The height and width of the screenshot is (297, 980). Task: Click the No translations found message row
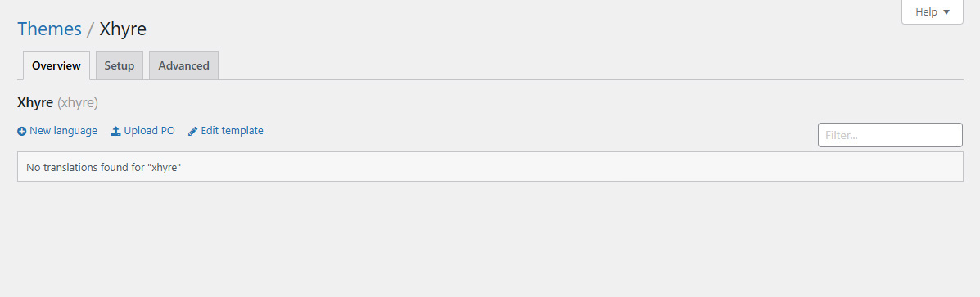490,167
